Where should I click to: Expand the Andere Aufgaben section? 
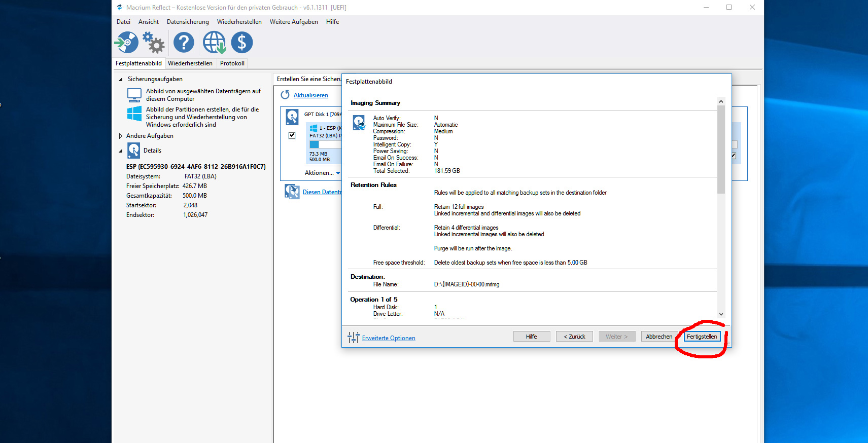[121, 136]
